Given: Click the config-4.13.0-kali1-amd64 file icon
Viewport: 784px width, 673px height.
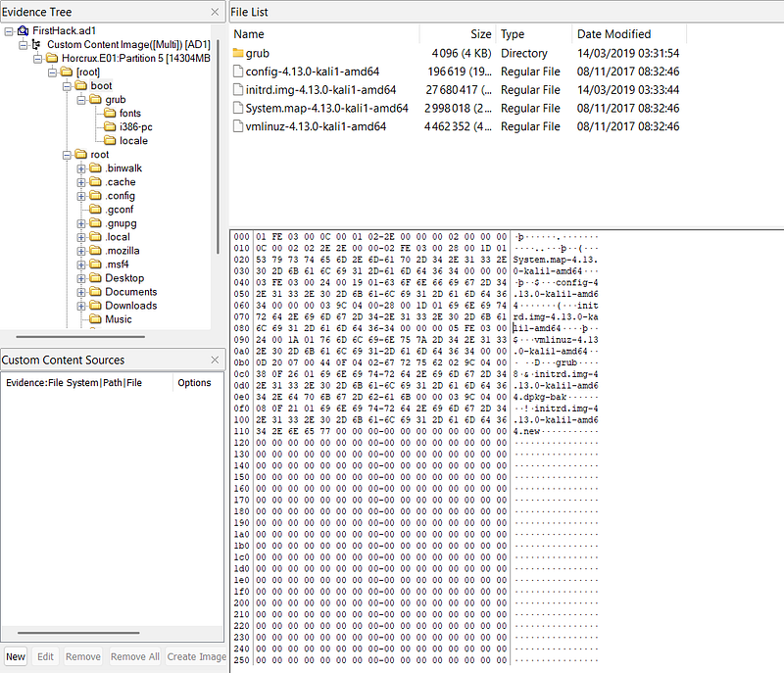Looking at the screenshot, I should point(238,72).
